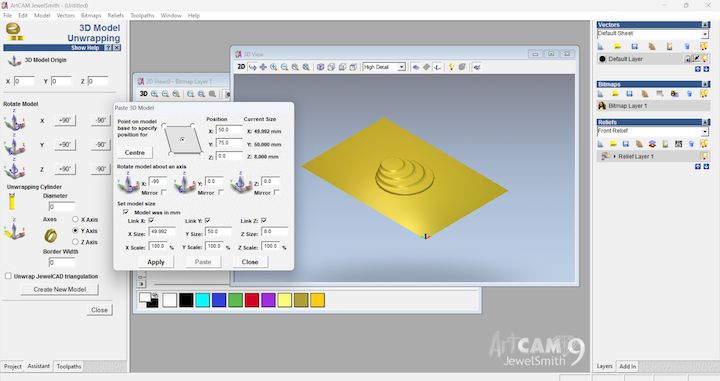Switch to the Project tab
The width and height of the screenshot is (720, 381).
(13, 366)
